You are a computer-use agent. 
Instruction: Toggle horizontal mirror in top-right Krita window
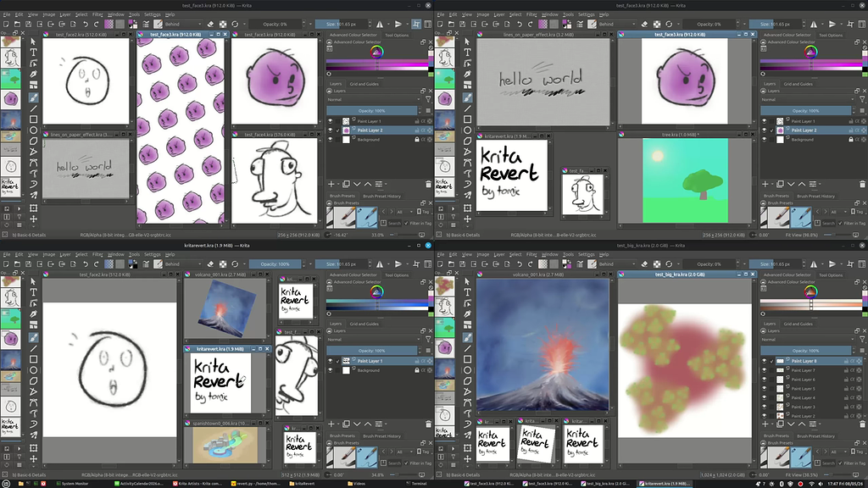(x=814, y=25)
